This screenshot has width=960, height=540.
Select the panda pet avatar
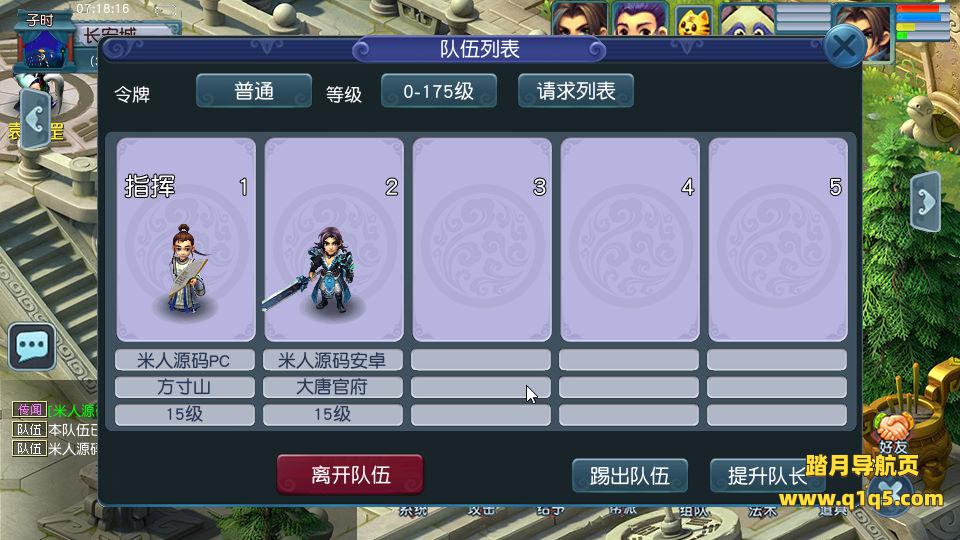(x=746, y=20)
